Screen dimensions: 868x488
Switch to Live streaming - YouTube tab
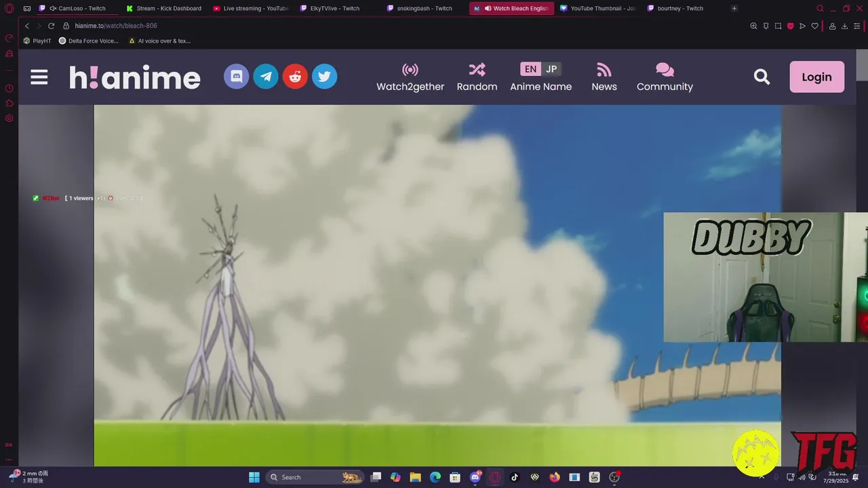tap(252, 8)
